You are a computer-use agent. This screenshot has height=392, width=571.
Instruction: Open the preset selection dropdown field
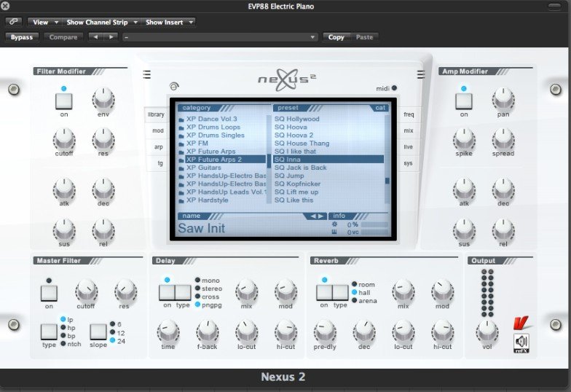220,37
